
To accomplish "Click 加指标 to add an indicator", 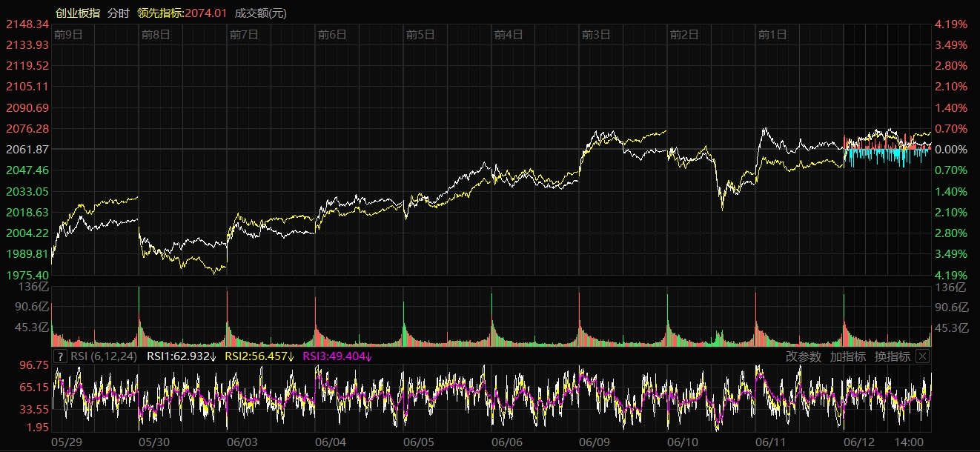I will [x=848, y=356].
